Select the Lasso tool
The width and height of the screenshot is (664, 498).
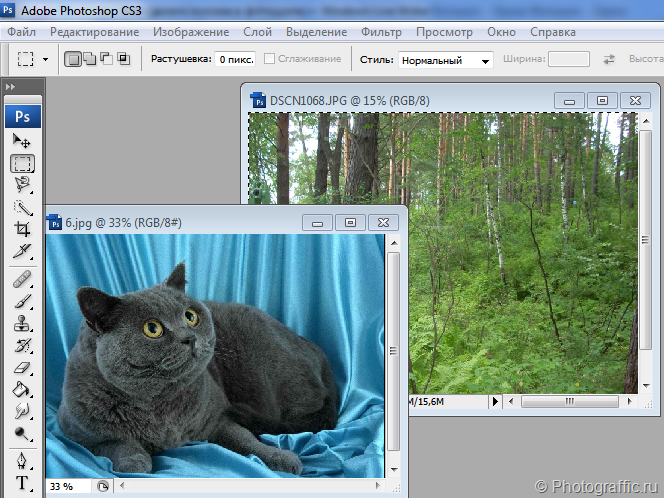click(x=22, y=185)
